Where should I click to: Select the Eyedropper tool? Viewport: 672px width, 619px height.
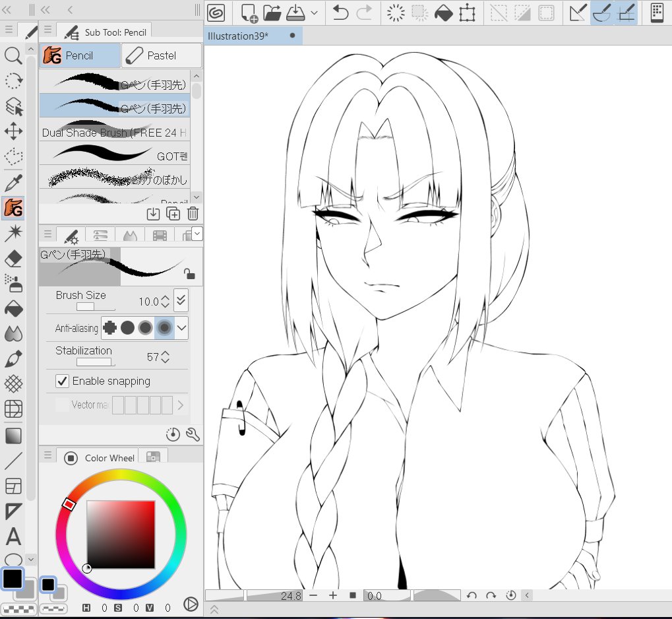[x=13, y=183]
